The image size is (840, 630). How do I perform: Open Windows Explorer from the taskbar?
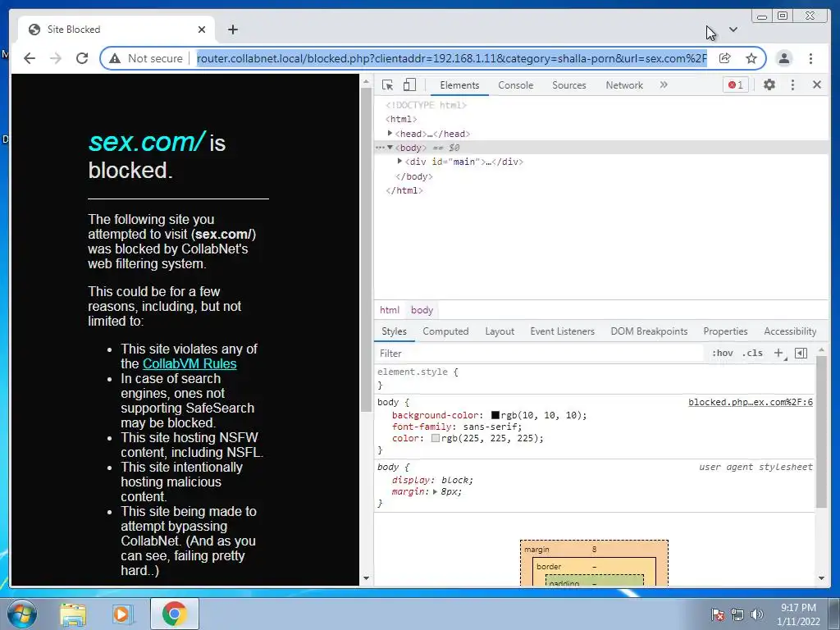point(73,614)
